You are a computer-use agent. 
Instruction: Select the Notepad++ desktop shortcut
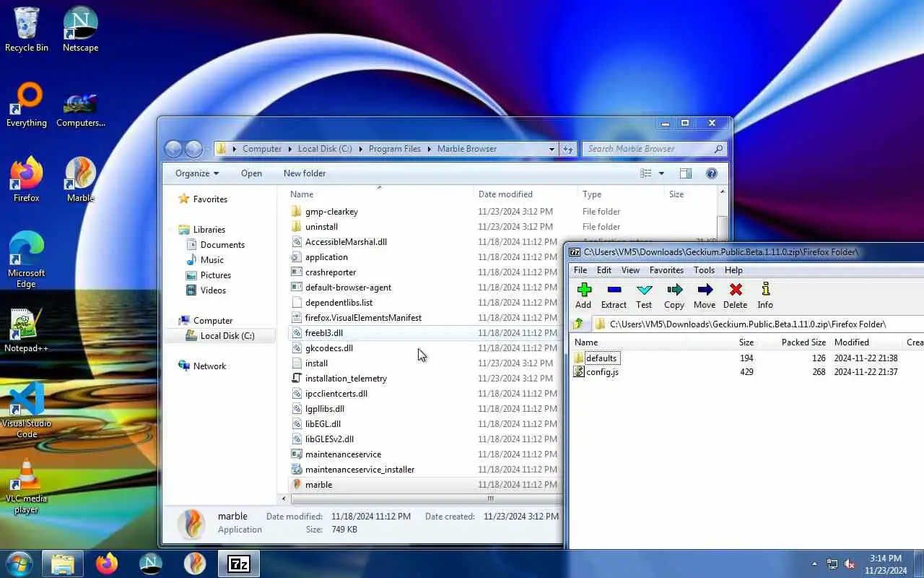[x=27, y=330]
